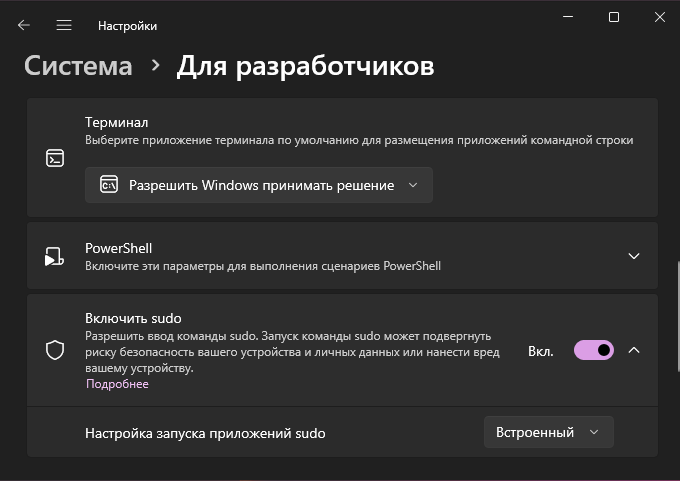Image resolution: width=680 pixels, height=481 pixels.
Task: Click the PowerShell script icon
Action: [x=55, y=256]
